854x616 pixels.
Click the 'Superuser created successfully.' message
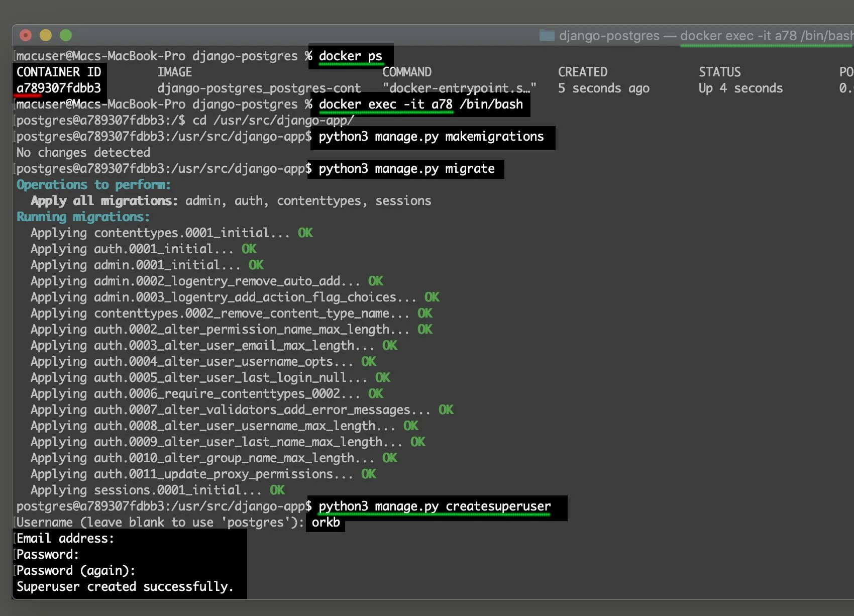pyautogui.click(x=126, y=587)
